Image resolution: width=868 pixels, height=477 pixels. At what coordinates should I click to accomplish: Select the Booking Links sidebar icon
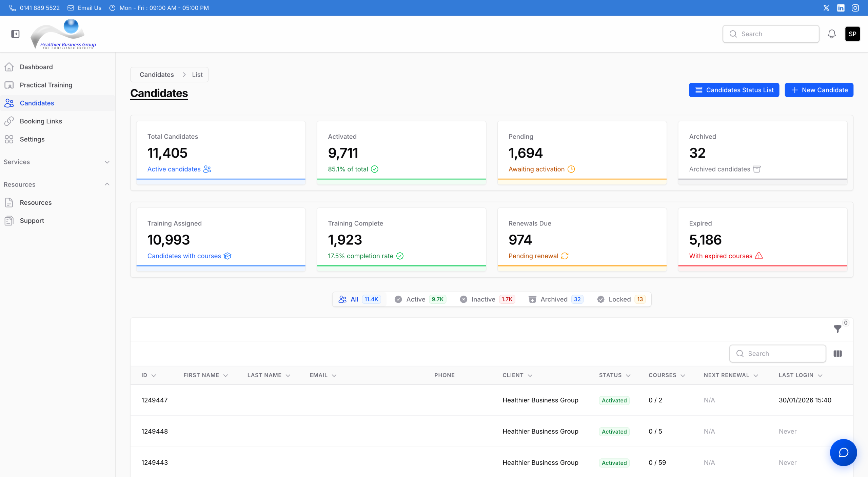coord(9,121)
